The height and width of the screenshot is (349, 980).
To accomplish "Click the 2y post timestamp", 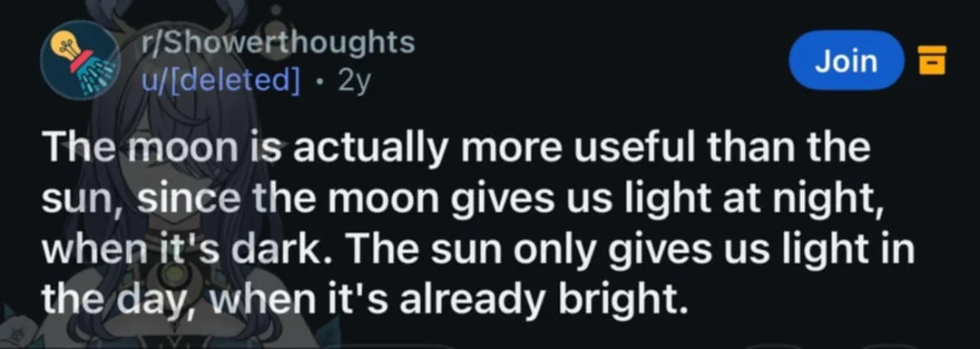I will [355, 80].
